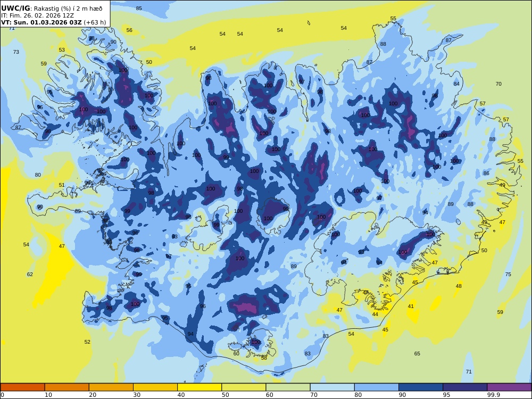The image size is (532, 399).
Task: Click the valid time 'VT: Sun. 01.03.2026 03Z'
Action: (x=41, y=23)
